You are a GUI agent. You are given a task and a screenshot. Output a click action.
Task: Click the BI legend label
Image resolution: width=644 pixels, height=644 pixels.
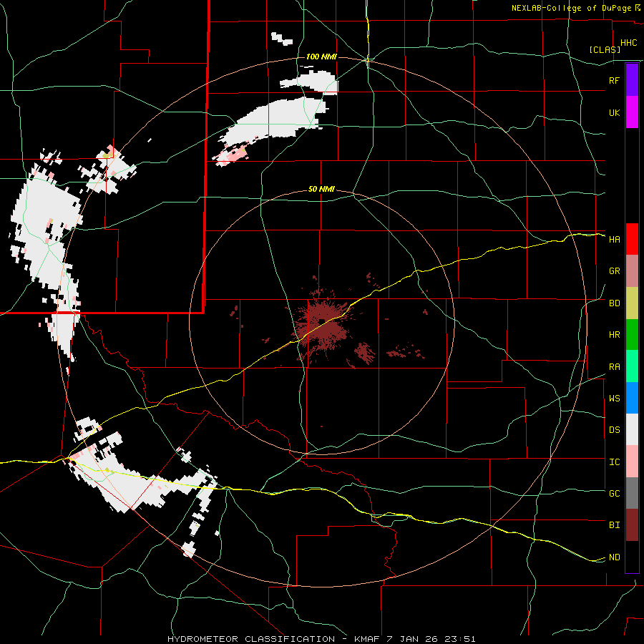point(614,525)
